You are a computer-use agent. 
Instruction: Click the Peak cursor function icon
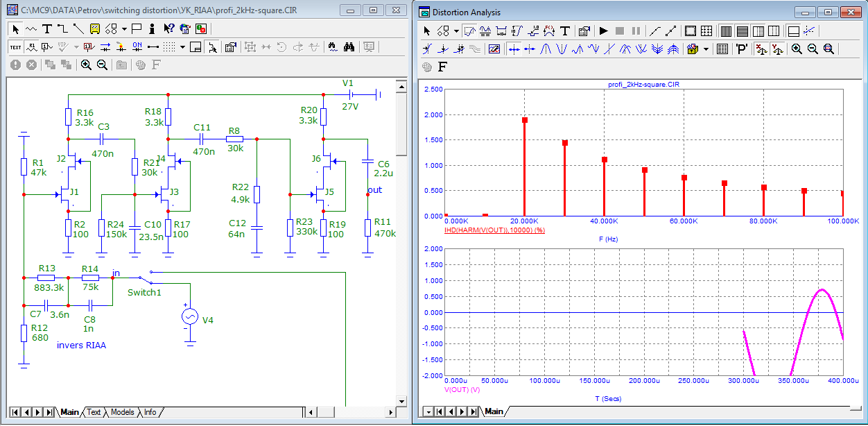click(x=545, y=49)
